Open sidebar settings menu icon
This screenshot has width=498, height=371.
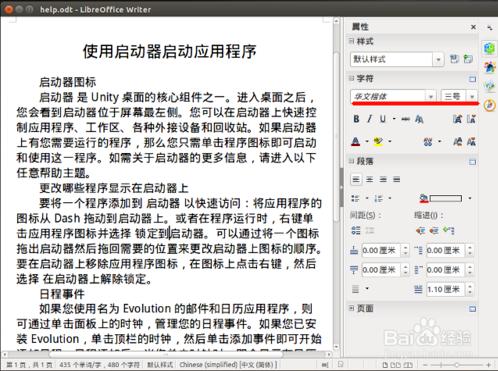click(x=489, y=28)
